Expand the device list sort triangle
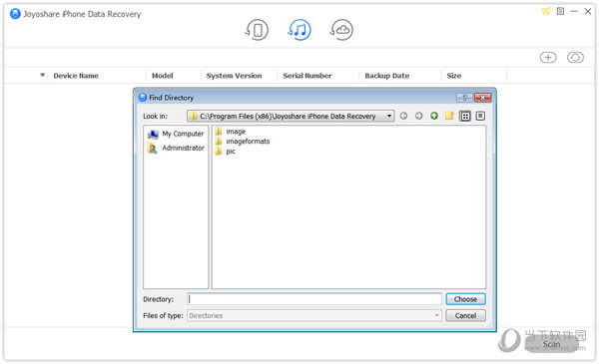Screen dimensions: 599x364 [42, 75]
